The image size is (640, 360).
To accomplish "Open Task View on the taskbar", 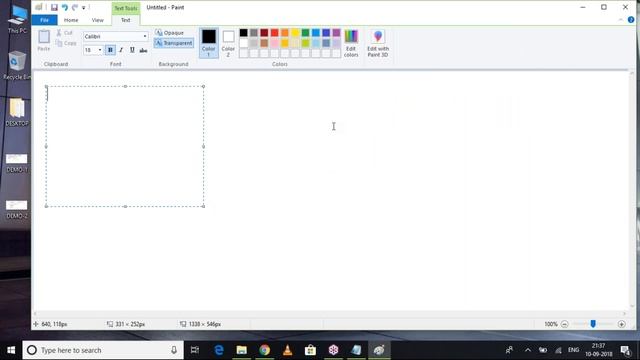I will pyautogui.click(x=195, y=350).
